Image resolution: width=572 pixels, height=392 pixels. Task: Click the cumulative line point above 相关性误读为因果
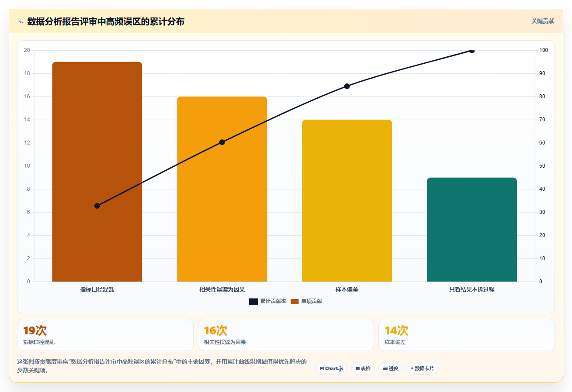(x=222, y=142)
